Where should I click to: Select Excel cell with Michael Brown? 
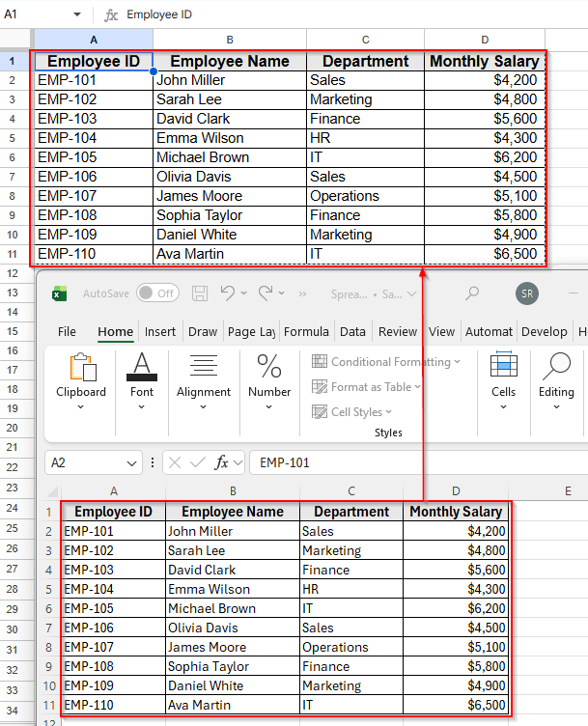[x=233, y=608]
